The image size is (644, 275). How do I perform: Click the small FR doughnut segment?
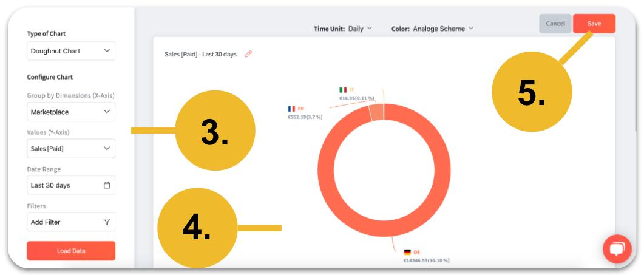pyautogui.click(x=376, y=113)
